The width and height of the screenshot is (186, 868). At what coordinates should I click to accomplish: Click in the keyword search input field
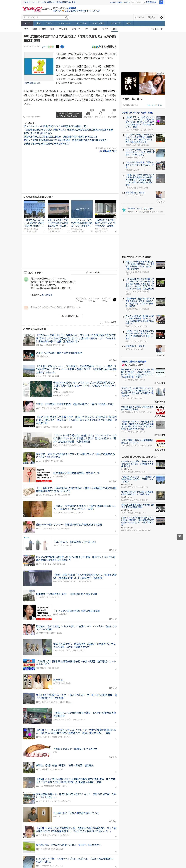(x=43, y=18)
